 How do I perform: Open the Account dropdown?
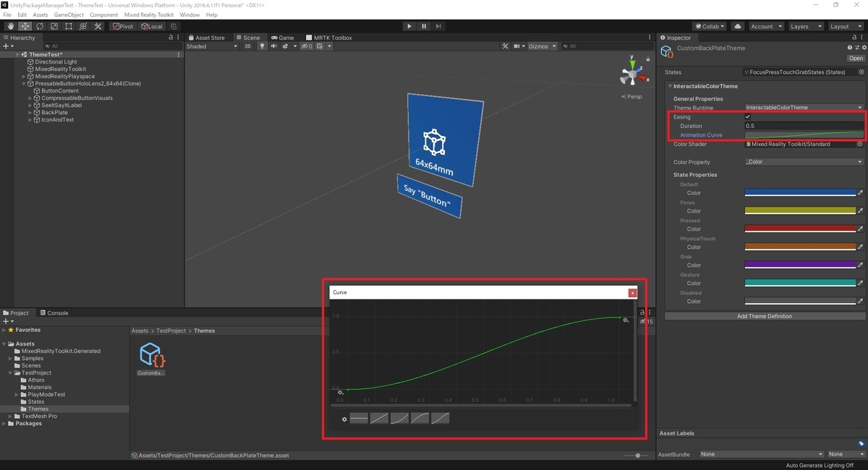pos(765,26)
